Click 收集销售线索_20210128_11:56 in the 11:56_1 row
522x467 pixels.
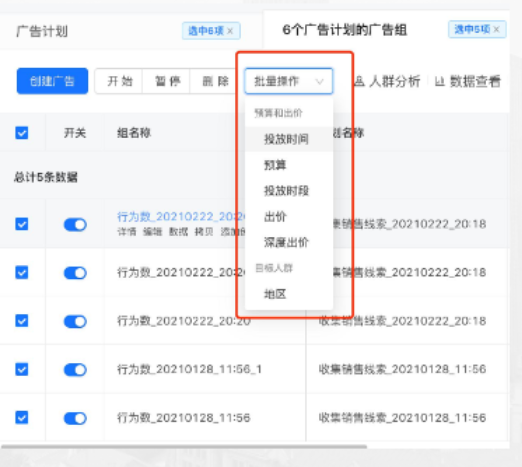[x=402, y=369]
